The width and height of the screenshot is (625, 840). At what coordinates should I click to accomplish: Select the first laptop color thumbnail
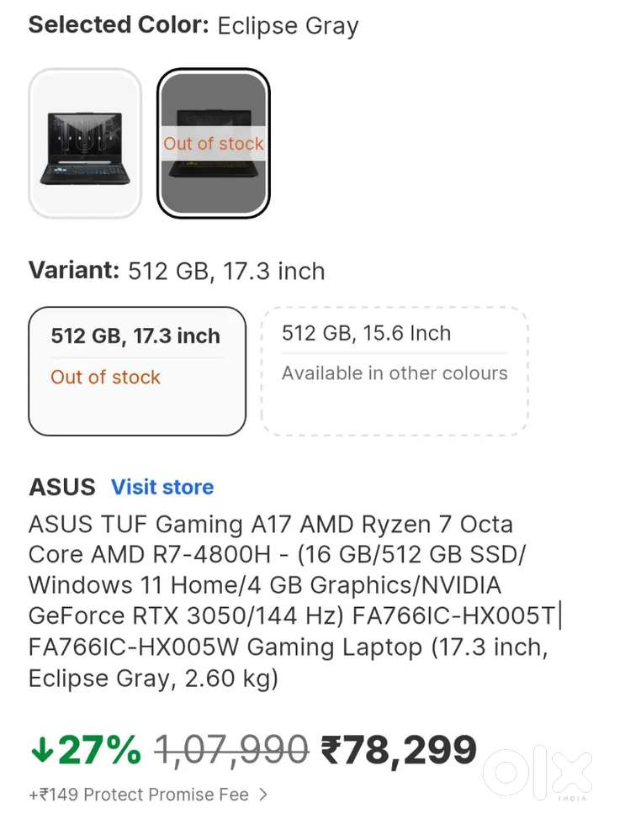tap(85, 143)
